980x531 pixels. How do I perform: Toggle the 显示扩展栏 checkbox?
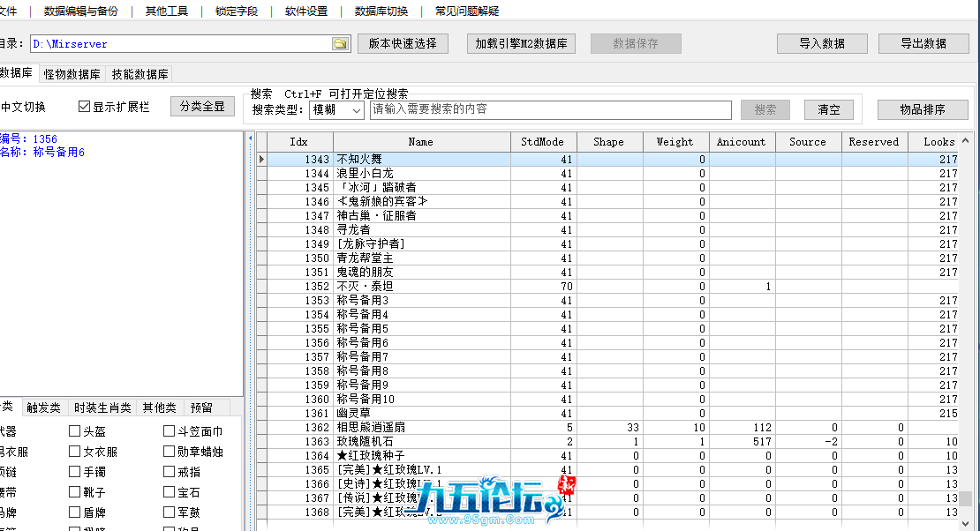pyautogui.click(x=85, y=107)
